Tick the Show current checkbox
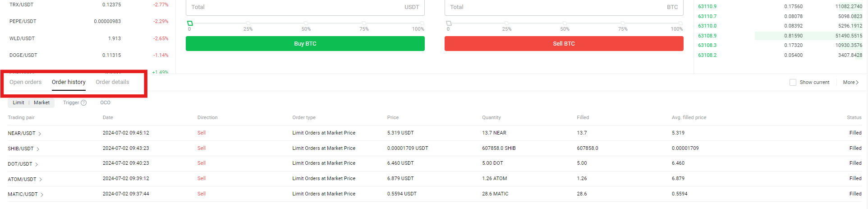Viewport: 868px width, 209px height. tap(793, 83)
